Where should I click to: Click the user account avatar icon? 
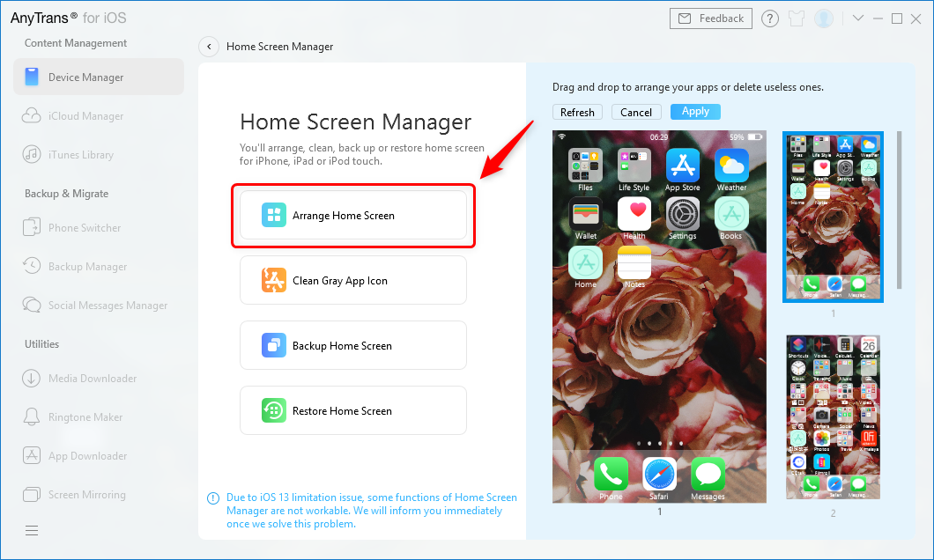point(824,18)
